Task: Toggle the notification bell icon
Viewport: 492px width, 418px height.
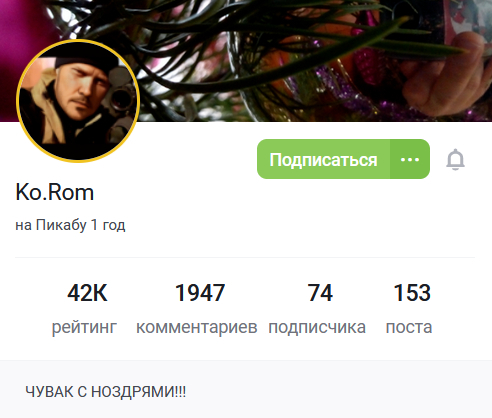Action: (455, 160)
